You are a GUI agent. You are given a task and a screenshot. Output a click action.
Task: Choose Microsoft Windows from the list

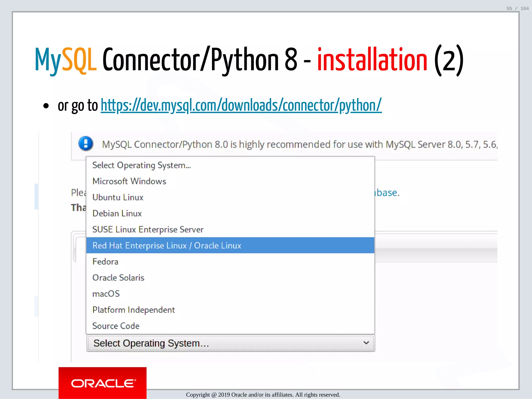pos(129,181)
